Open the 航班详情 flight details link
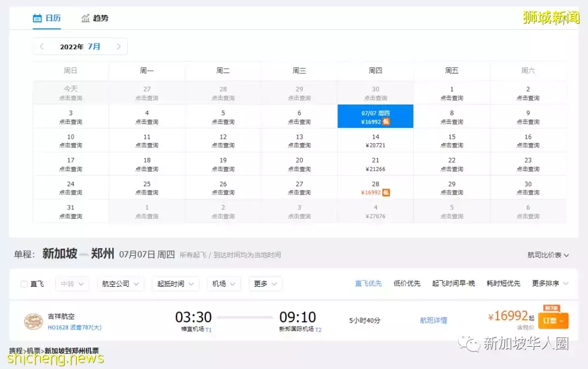Image resolution: width=588 pixels, height=369 pixels. click(x=433, y=320)
